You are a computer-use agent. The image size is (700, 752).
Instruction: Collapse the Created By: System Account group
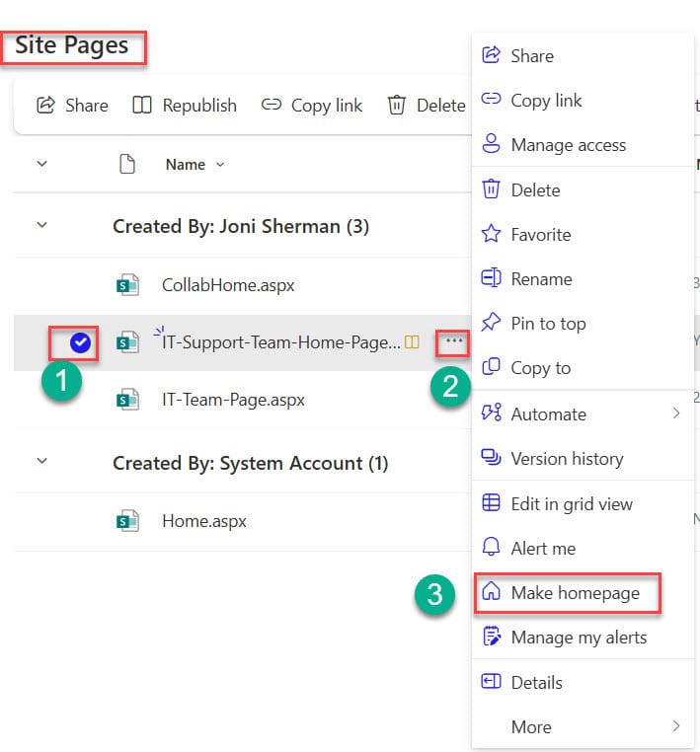(x=42, y=462)
